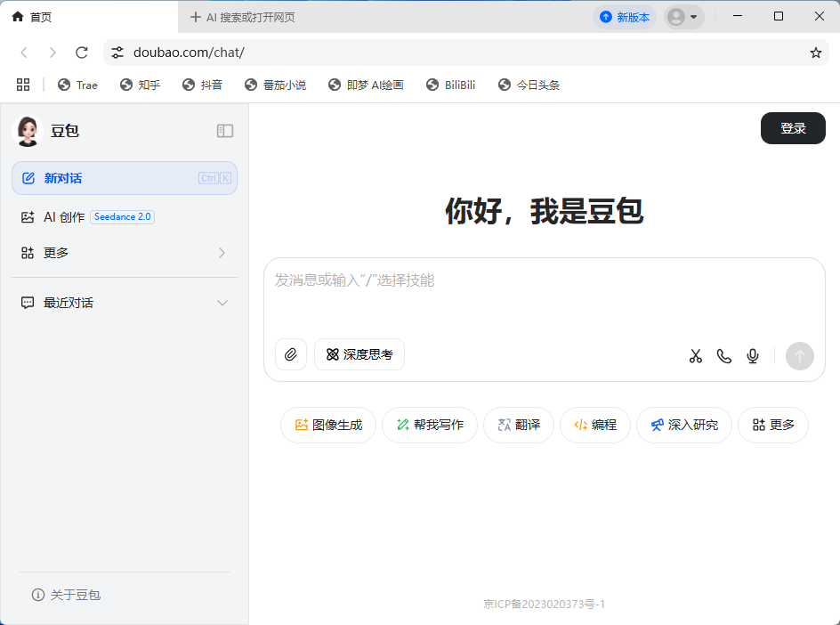Select the 图像生成 skill
The width and height of the screenshot is (840, 625).
point(328,425)
